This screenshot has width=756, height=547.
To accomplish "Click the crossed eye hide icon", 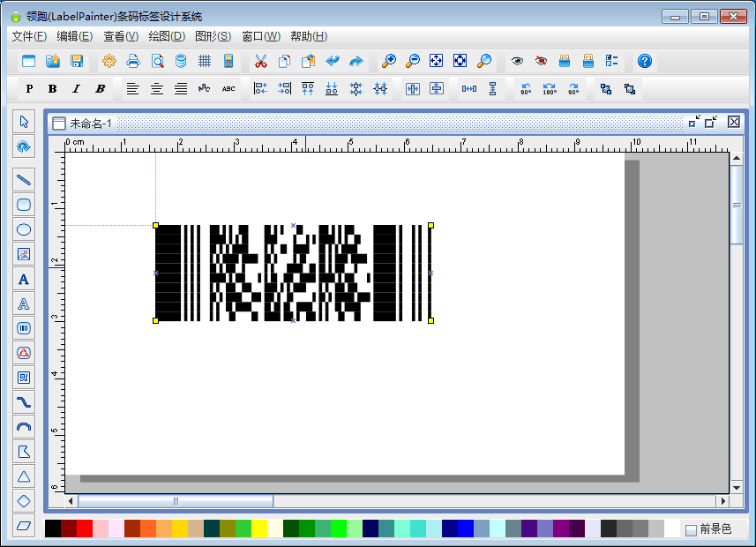I will (x=541, y=61).
